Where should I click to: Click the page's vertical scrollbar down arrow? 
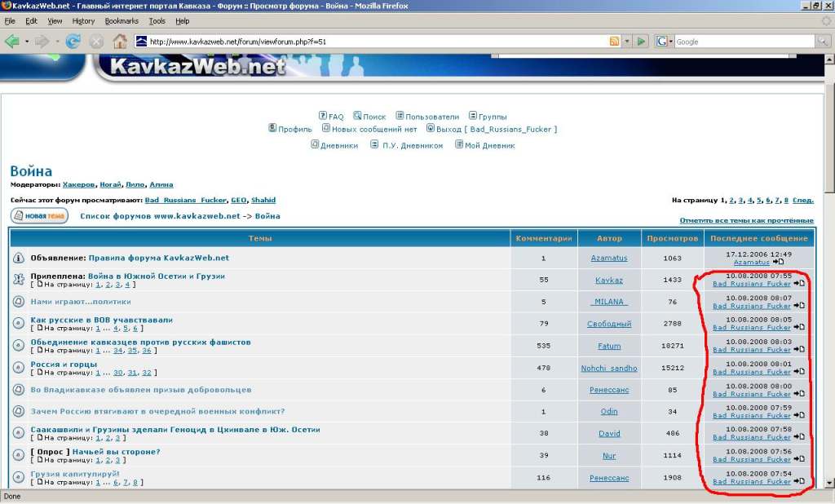point(829,484)
